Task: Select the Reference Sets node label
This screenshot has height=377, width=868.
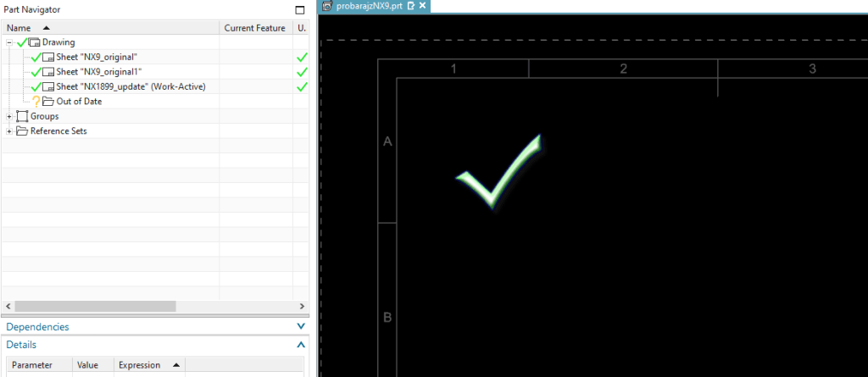Action: click(x=58, y=131)
